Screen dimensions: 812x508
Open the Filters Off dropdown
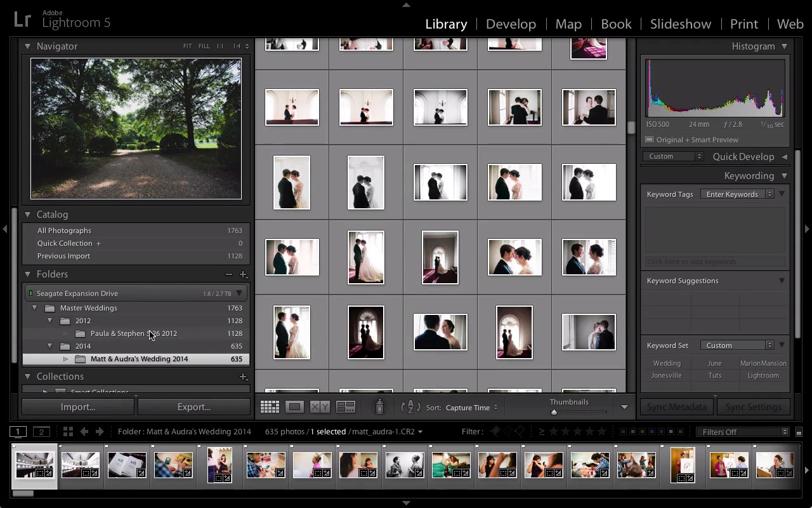(742, 432)
